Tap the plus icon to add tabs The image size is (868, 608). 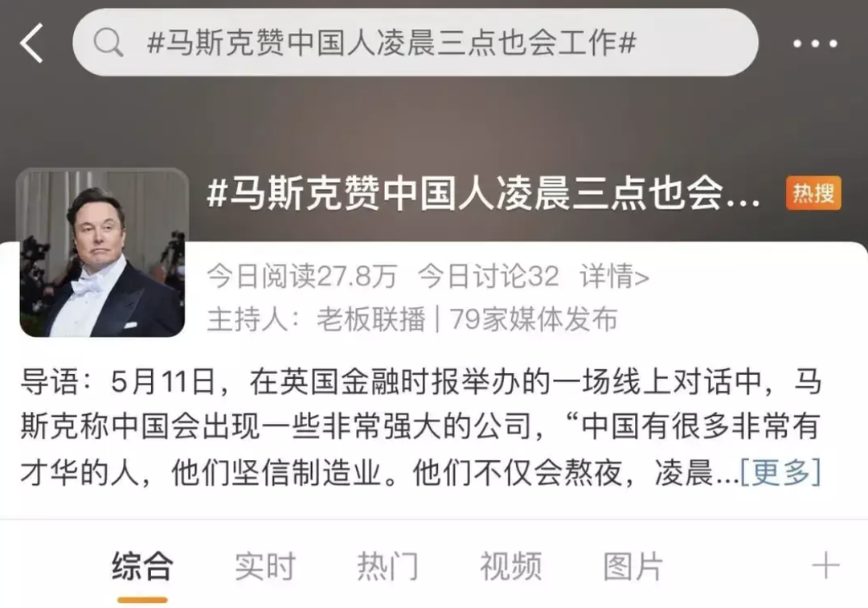pos(826,566)
